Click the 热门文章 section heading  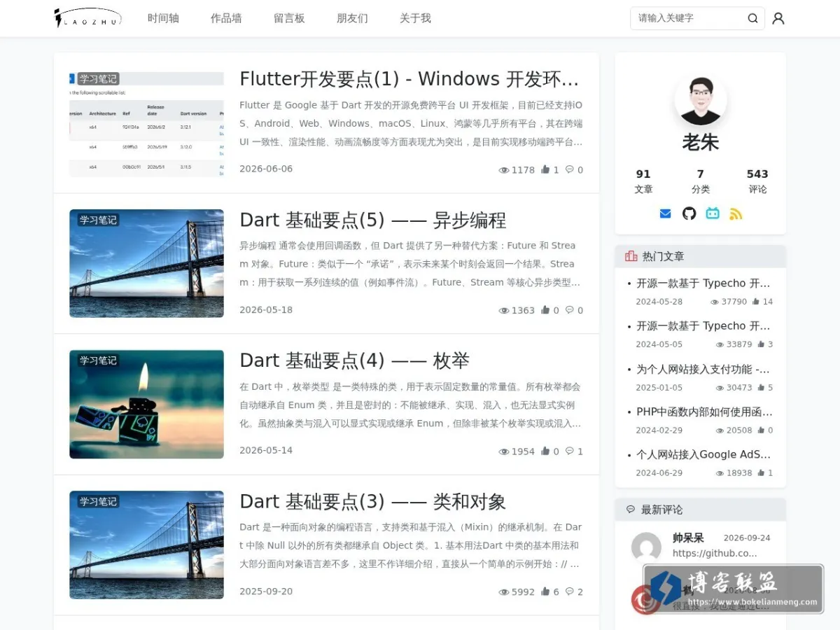point(663,256)
